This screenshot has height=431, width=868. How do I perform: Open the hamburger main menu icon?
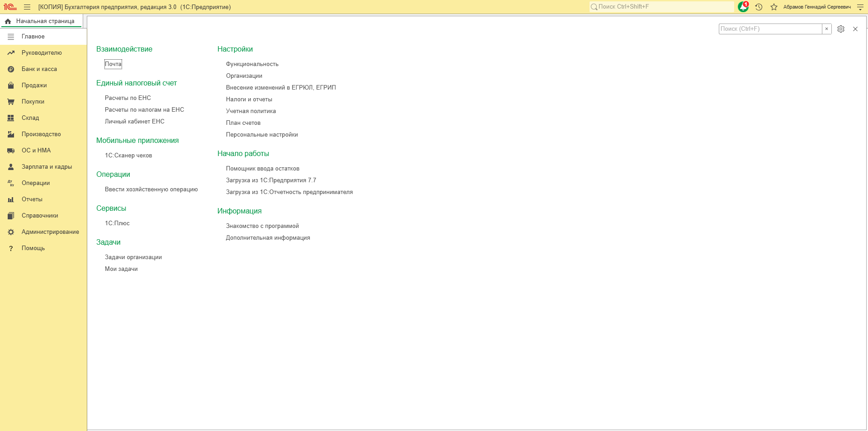[27, 7]
